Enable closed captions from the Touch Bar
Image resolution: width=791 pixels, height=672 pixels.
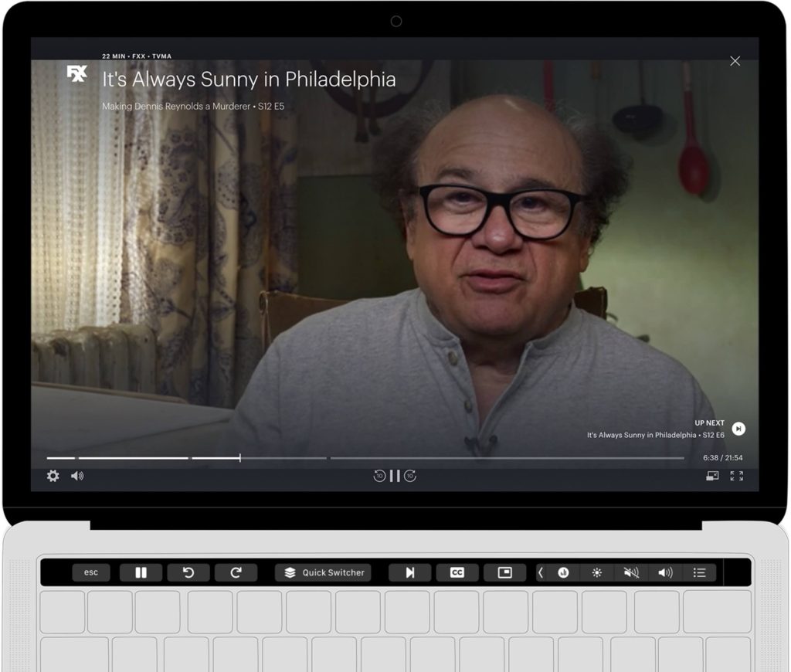(456, 572)
